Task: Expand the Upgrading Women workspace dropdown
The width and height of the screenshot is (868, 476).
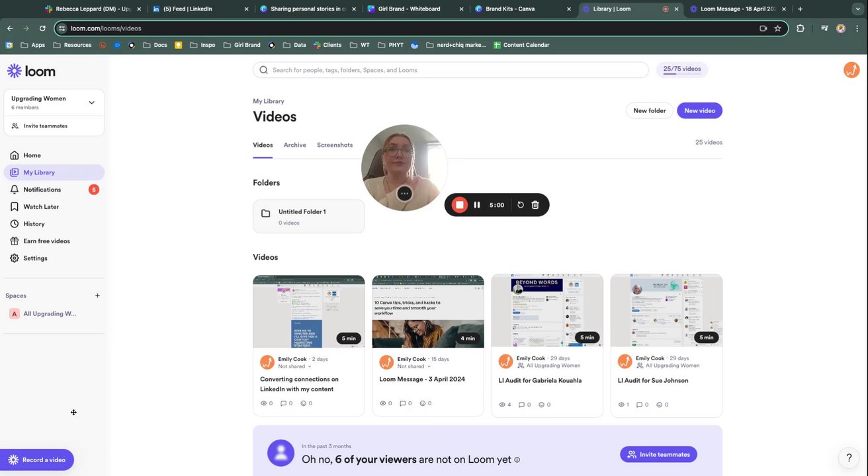Action: click(91, 102)
